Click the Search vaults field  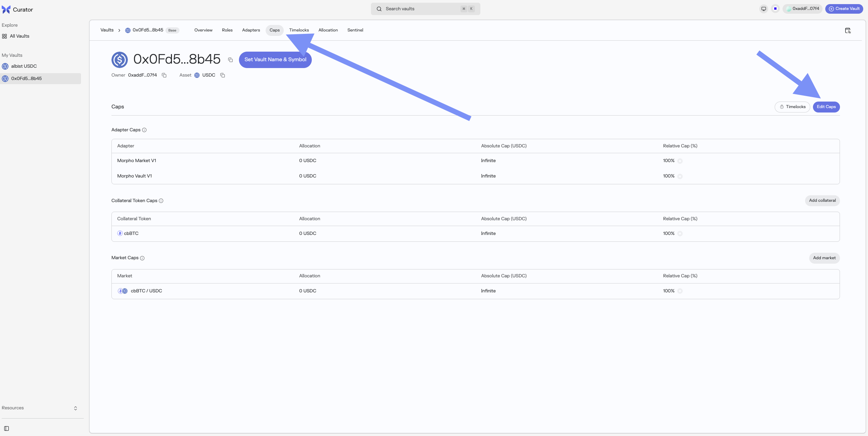[x=425, y=9]
